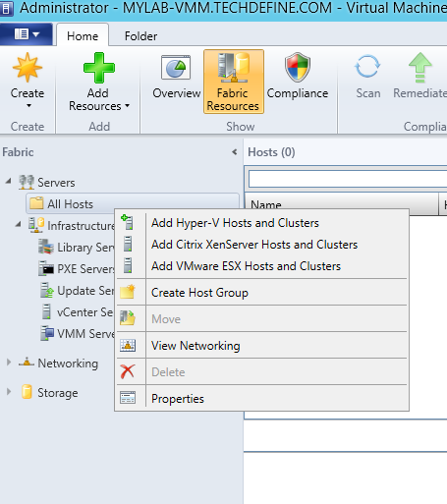The height and width of the screenshot is (504, 447).
Task: Click the VMware ESX host icon
Action: point(128,265)
